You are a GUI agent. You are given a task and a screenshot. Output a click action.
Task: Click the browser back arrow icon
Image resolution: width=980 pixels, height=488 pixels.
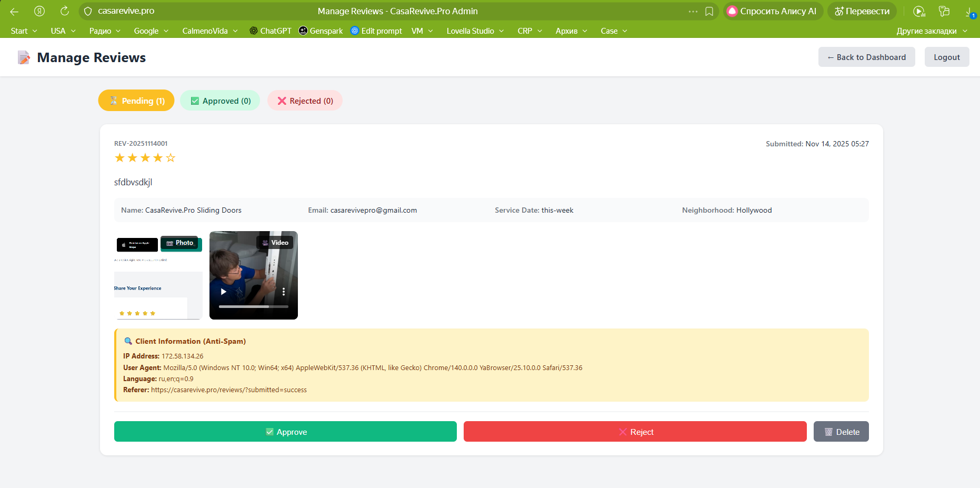[14, 11]
